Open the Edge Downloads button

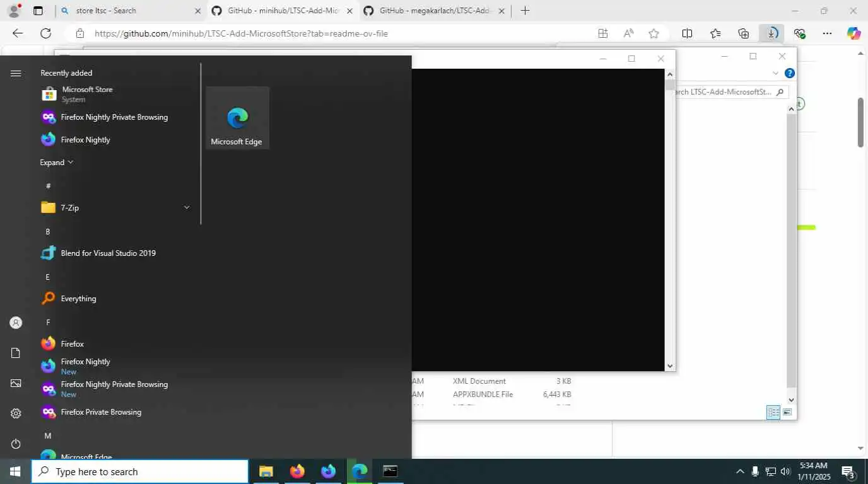pos(771,33)
